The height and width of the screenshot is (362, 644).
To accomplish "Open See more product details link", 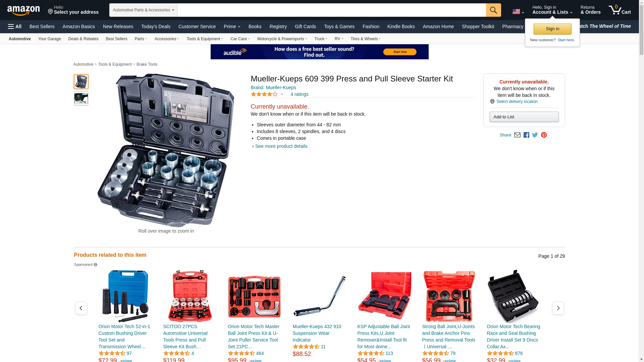I will 281,146.
